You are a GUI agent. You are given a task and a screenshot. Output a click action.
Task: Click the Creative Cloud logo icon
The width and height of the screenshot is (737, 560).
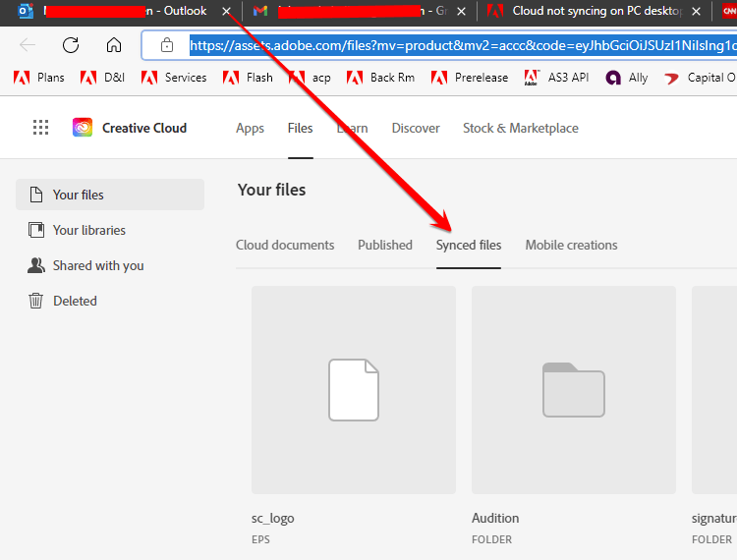[83, 128]
